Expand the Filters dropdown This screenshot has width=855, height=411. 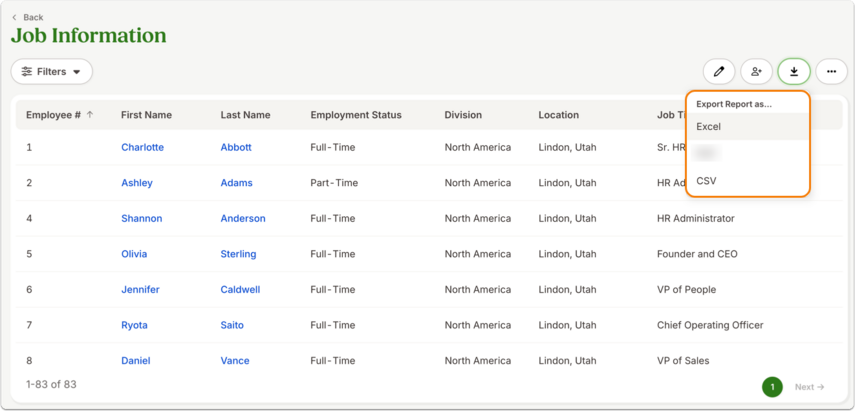tap(52, 71)
